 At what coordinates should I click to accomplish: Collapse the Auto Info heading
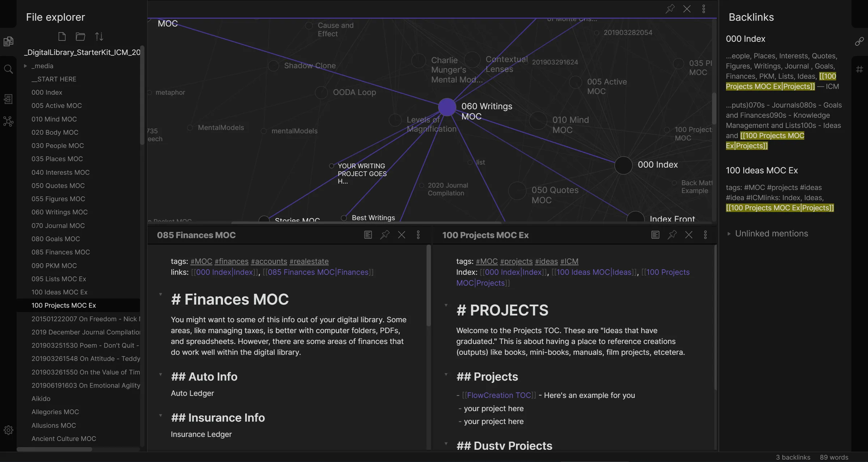point(161,374)
